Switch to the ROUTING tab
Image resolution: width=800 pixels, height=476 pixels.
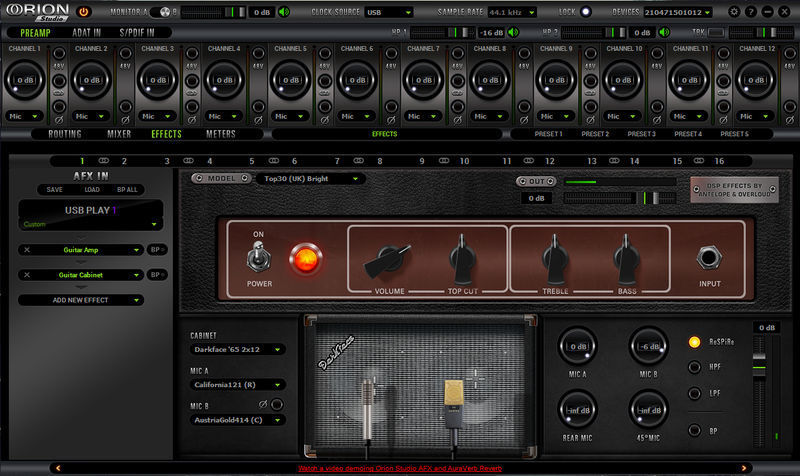[65, 134]
